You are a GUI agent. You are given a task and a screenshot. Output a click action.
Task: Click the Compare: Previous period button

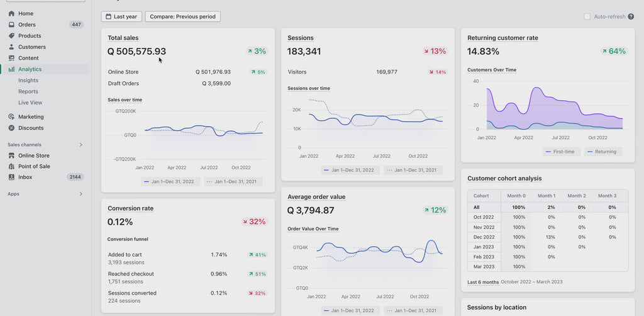pyautogui.click(x=183, y=16)
